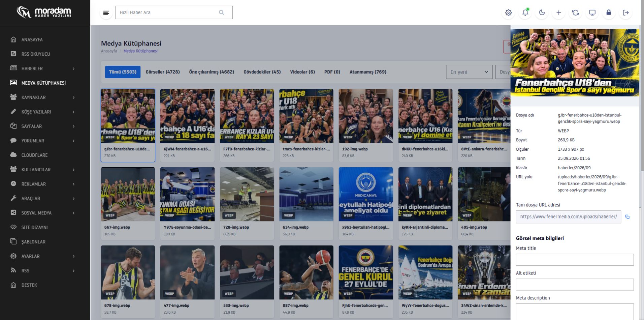
Task: Open the x963-beytullah-hatipoglu thumbnail
Action: pyautogui.click(x=366, y=194)
